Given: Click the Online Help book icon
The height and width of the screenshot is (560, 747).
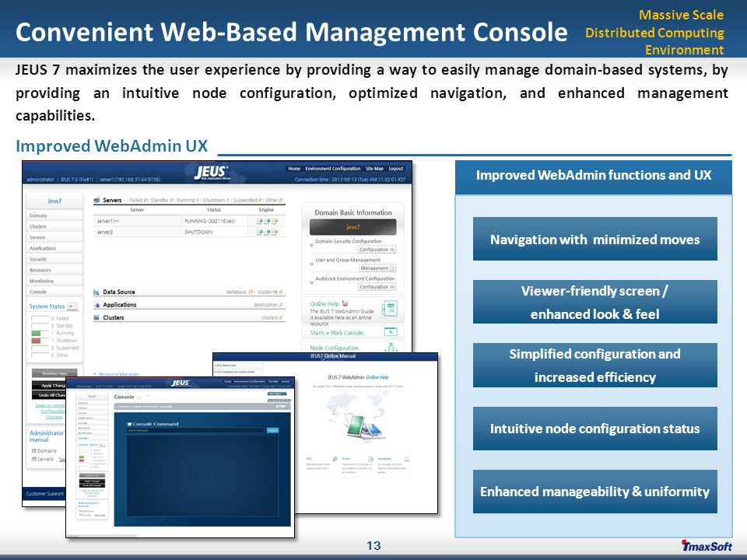Looking at the screenshot, I should pyautogui.click(x=390, y=310).
